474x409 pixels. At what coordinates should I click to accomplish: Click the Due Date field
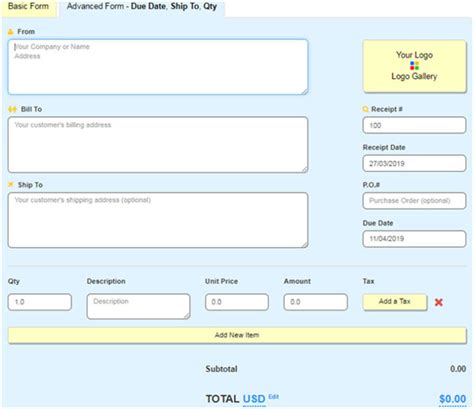[x=414, y=239]
